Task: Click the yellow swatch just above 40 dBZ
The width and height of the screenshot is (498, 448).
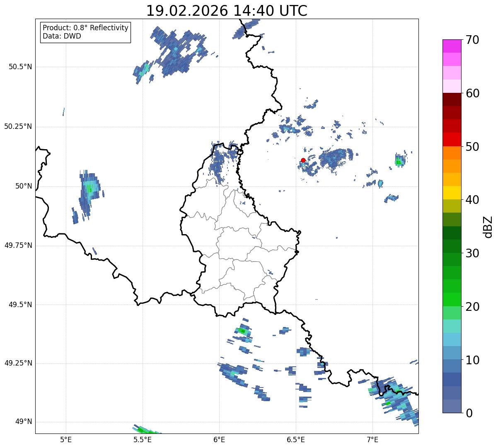Action: click(452, 193)
